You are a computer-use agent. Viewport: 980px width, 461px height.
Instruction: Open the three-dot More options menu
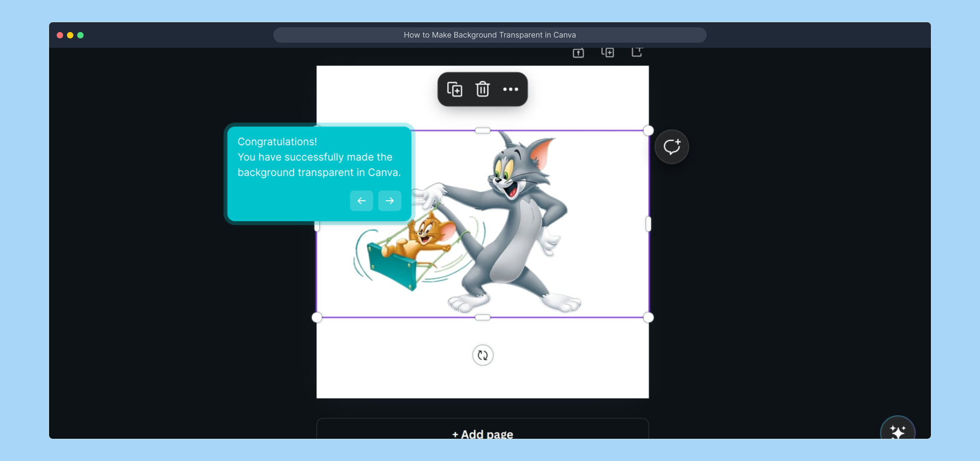point(510,90)
